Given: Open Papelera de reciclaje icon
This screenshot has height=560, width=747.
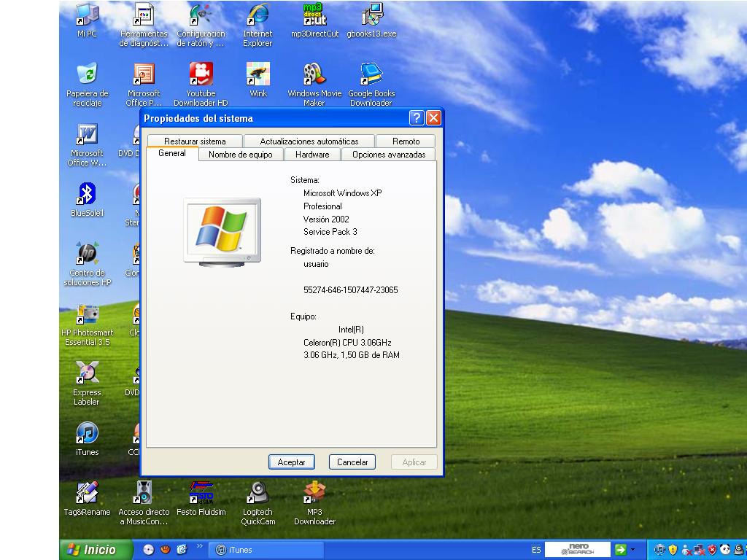Looking at the screenshot, I should (x=88, y=85).
